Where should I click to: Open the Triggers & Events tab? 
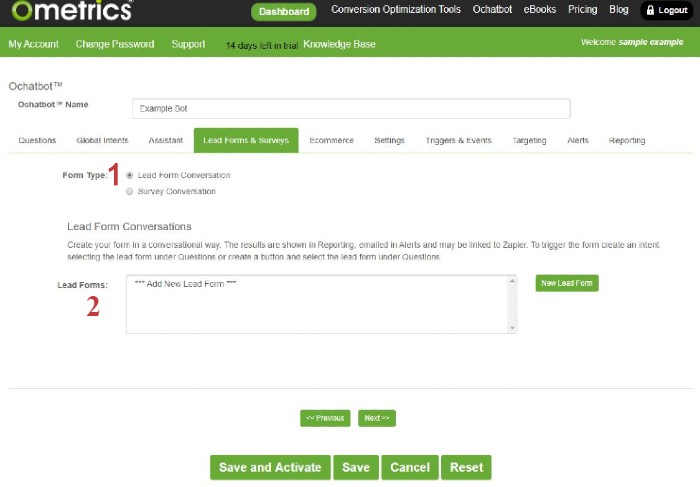click(458, 140)
